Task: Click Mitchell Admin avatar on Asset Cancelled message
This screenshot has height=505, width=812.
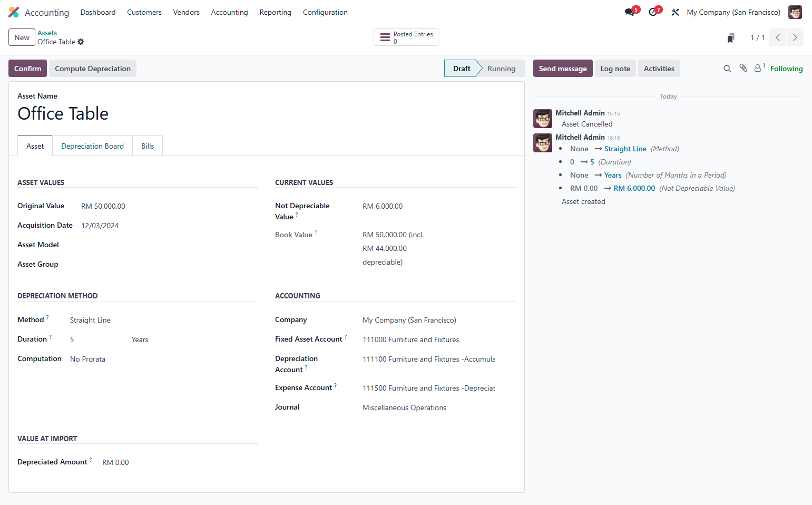Action: (543, 119)
